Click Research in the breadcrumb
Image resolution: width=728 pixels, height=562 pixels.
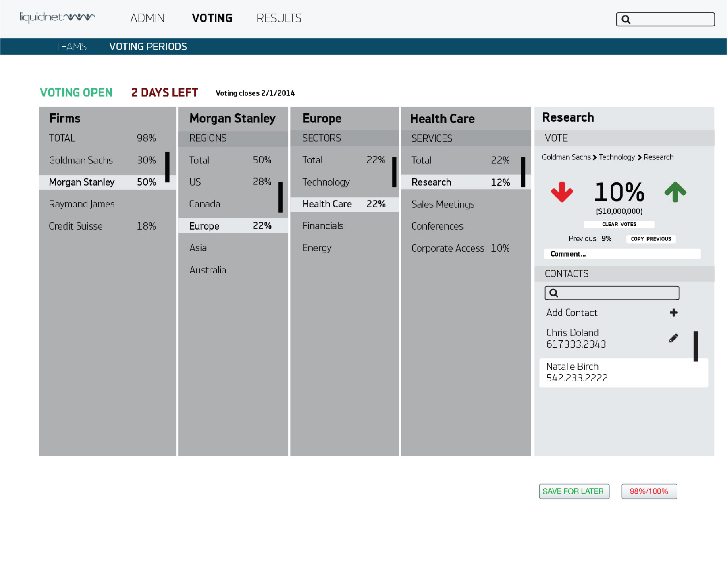point(659,157)
